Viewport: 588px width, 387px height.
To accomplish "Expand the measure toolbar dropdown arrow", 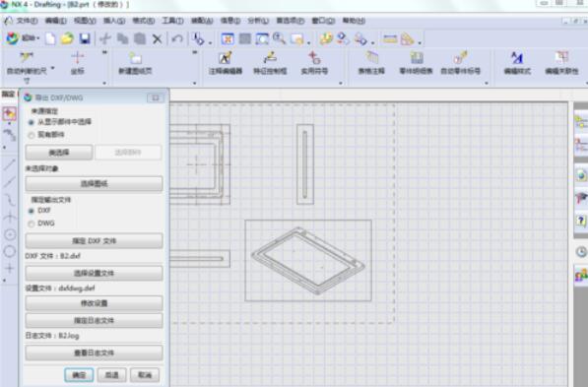I will [x=420, y=42].
